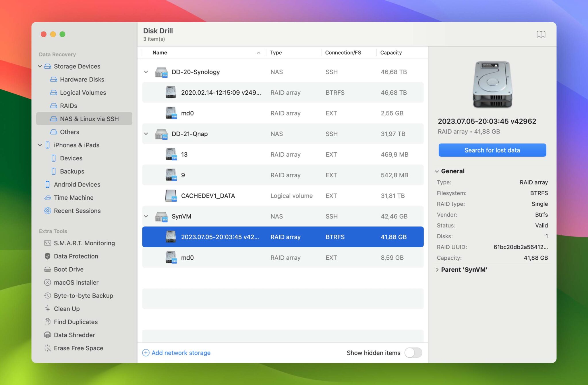Open the Time Machine section

(73, 197)
